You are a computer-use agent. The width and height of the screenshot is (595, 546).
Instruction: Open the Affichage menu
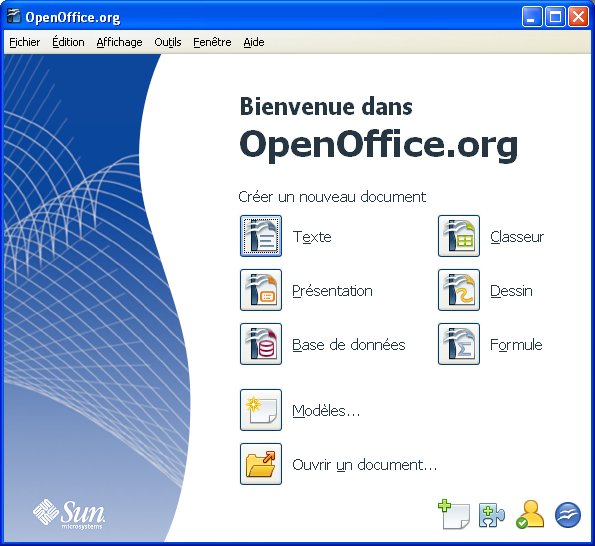tap(119, 42)
